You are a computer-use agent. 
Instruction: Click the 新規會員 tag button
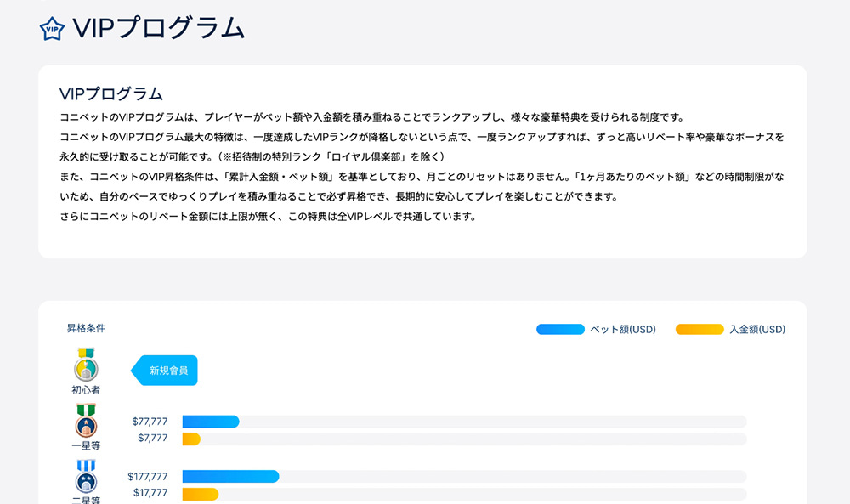point(164,371)
